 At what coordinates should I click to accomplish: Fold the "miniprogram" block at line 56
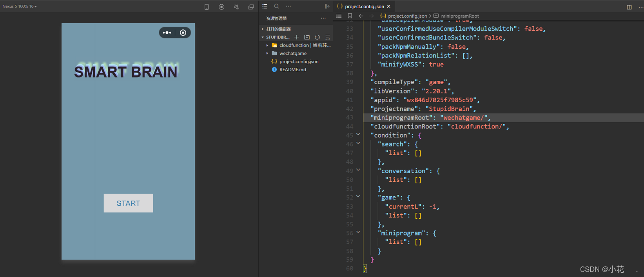pyautogui.click(x=358, y=232)
